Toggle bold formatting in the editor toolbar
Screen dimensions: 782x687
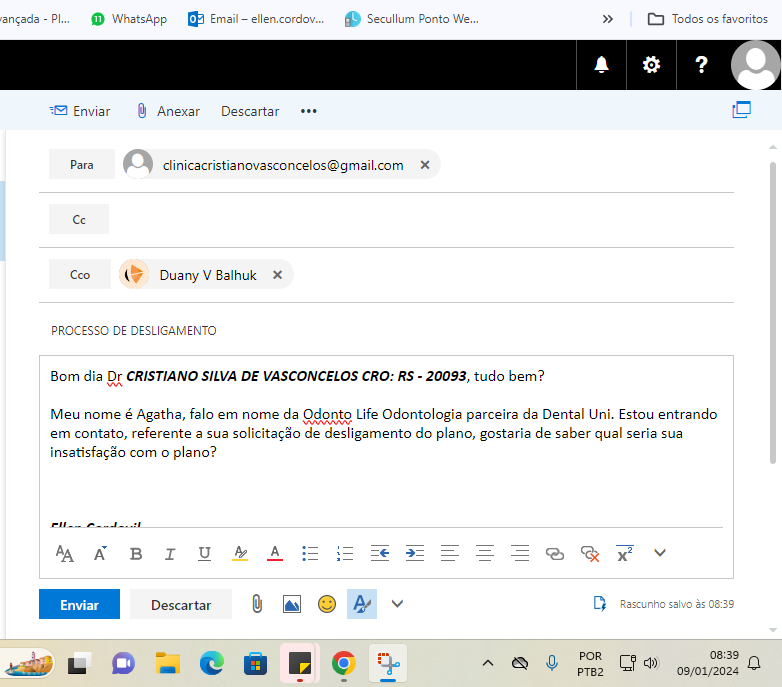coord(136,553)
